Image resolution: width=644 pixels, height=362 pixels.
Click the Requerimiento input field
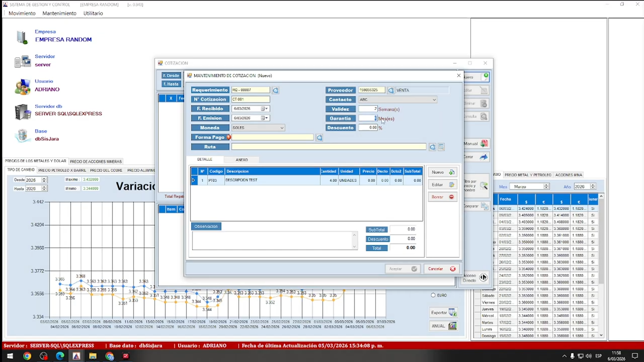coord(250,90)
